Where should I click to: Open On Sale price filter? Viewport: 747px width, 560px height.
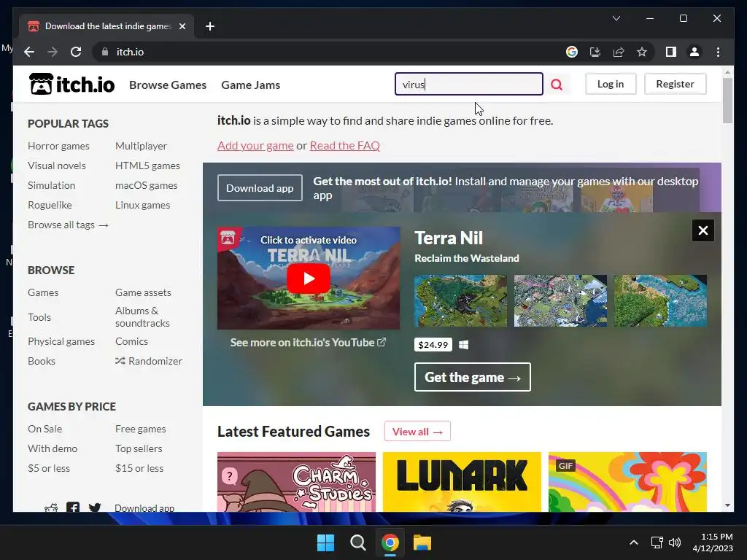(x=44, y=429)
